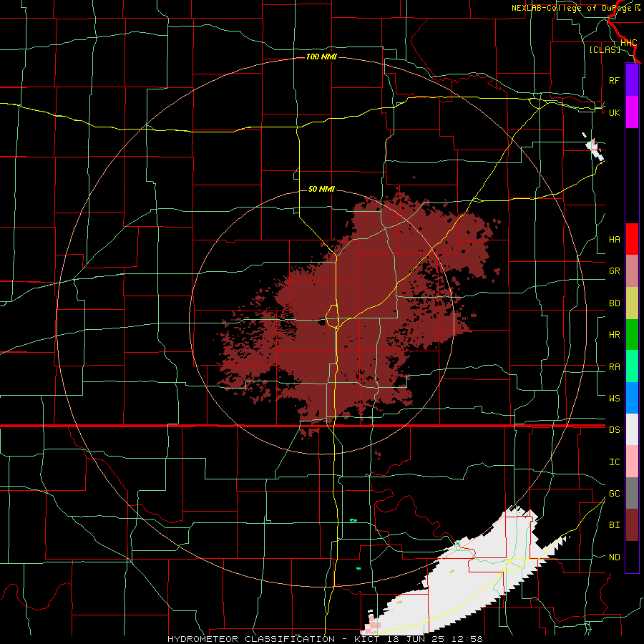Click the HA label in the legend
The height and width of the screenshot is (644, 644).
614,240
